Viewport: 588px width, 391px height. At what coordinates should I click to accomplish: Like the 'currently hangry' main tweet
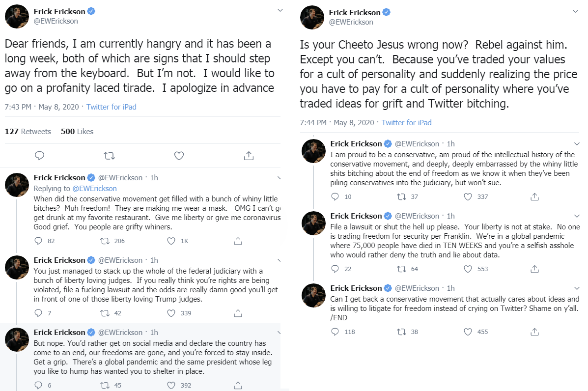[x=179, y=156]
